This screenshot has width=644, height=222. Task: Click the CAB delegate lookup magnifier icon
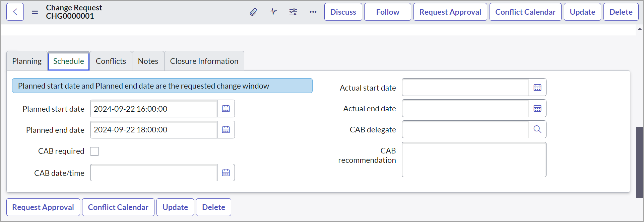coord(537,129)
